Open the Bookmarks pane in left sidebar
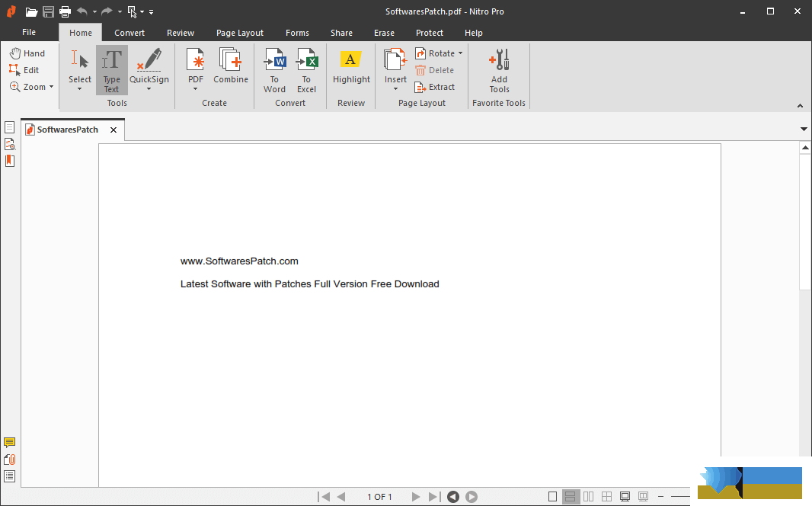 (x=9, y=161)
